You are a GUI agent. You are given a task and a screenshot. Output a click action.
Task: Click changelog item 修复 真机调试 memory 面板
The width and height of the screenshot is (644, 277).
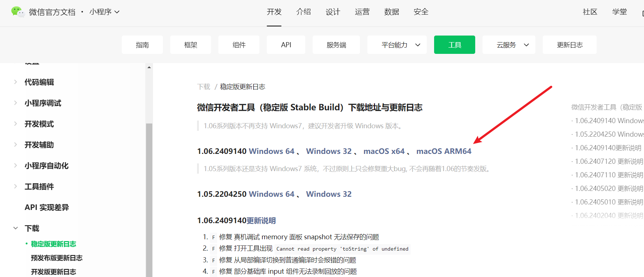pos(299,237)
